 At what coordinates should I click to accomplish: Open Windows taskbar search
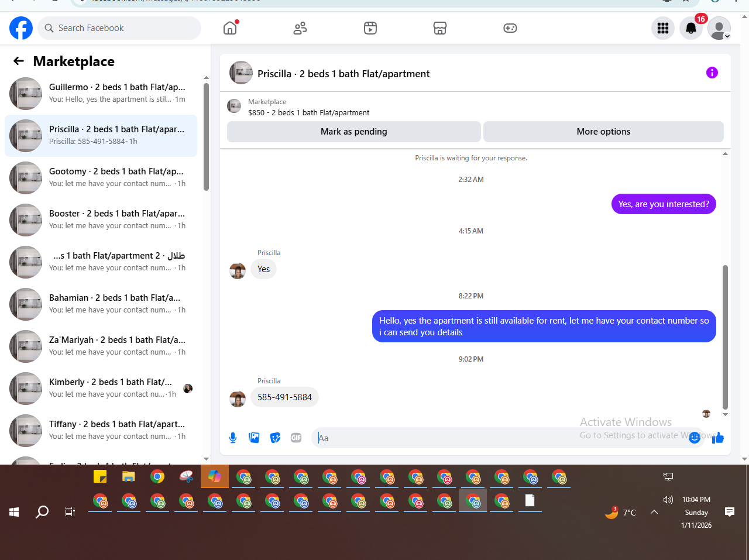(x=42, y=512)
